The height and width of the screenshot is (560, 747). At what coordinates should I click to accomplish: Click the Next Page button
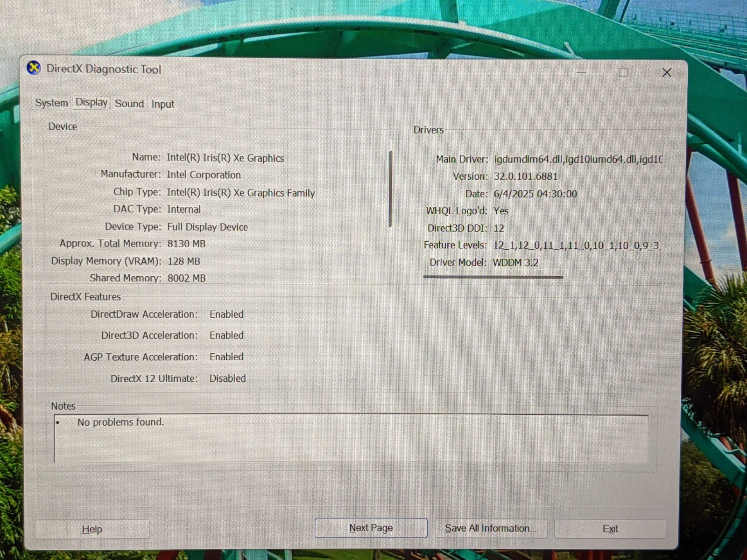tap(371, 528)
